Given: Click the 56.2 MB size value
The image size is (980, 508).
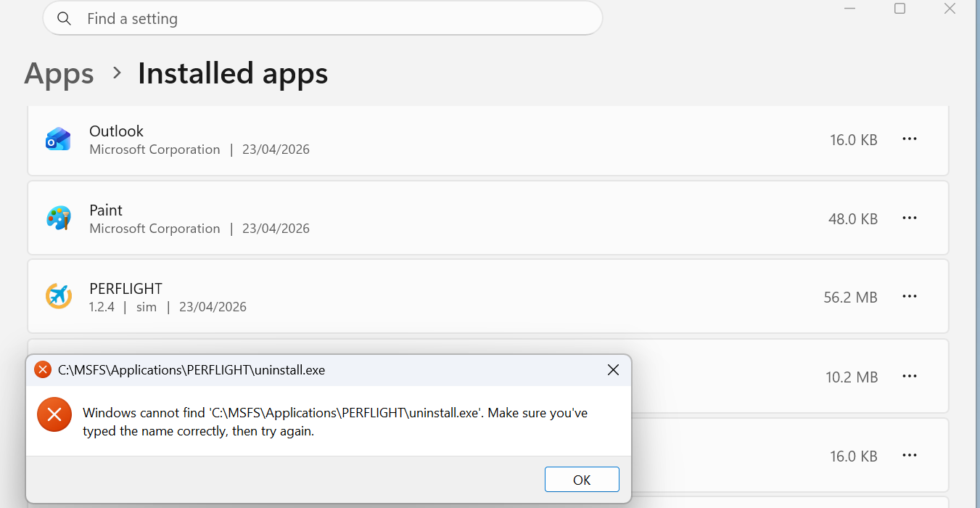Looking at the screenshot, I should tap(850, 297).
